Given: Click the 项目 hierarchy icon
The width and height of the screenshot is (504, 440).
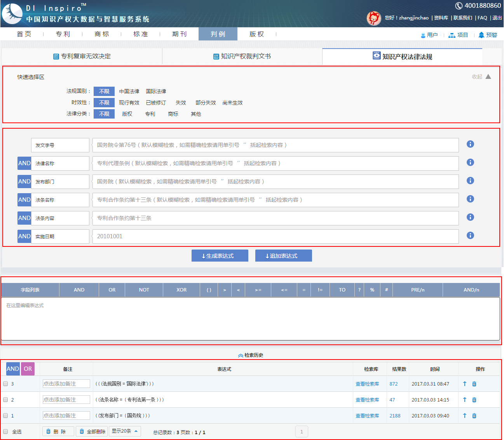Looking at the screenshot, I should [x=452, y=35].
